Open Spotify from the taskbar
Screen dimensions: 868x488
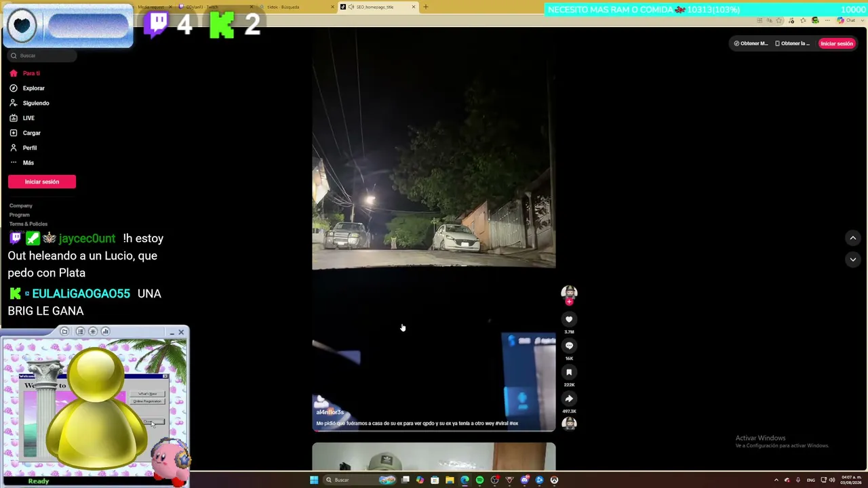pyautogui.click(x=479, y=480)
